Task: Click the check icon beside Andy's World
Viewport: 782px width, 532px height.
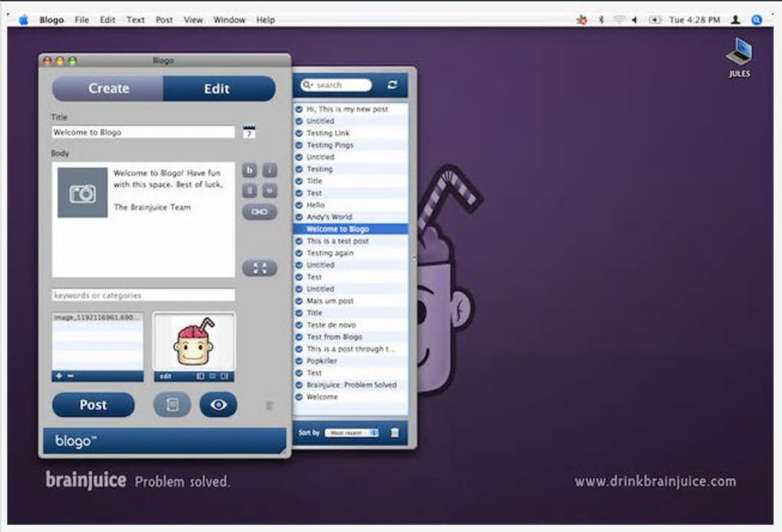Action: 299,217
